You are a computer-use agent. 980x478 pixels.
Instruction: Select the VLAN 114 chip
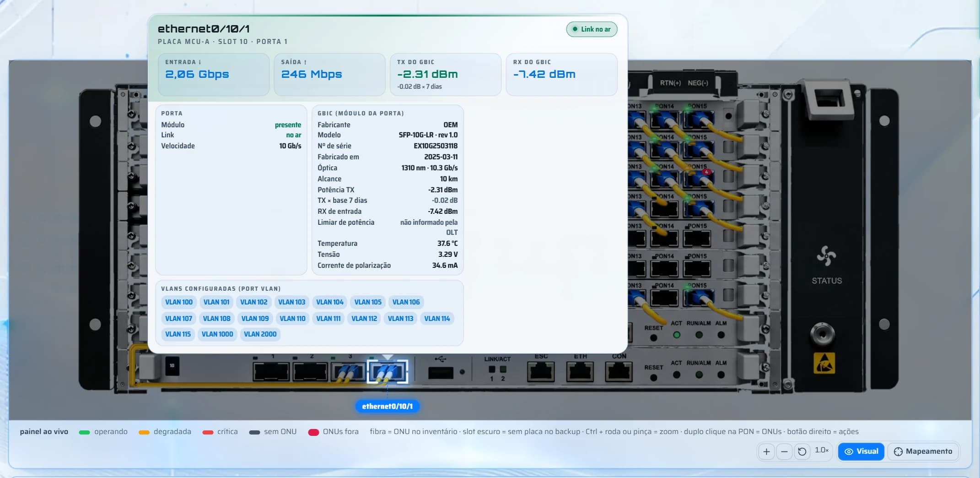[x=437, y=319]
